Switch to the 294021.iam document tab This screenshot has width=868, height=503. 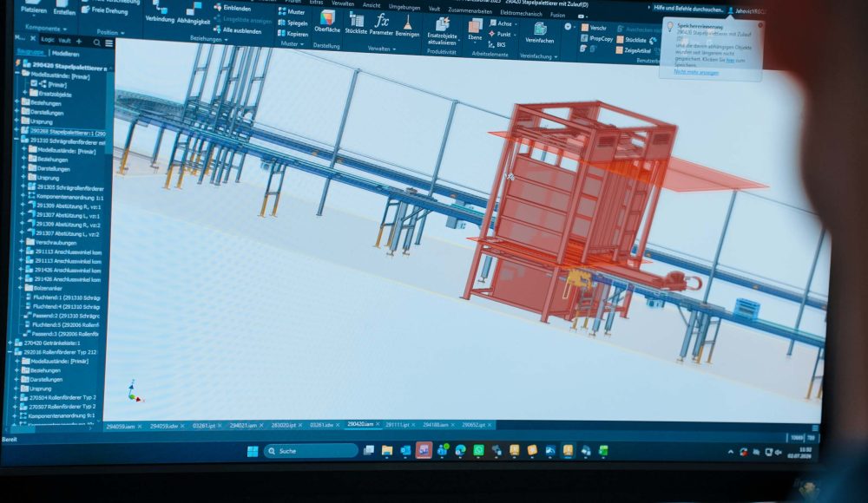[243, 426]
